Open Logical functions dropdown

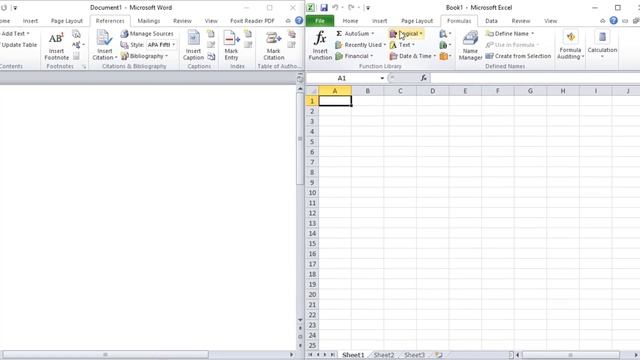click(407, 33)
